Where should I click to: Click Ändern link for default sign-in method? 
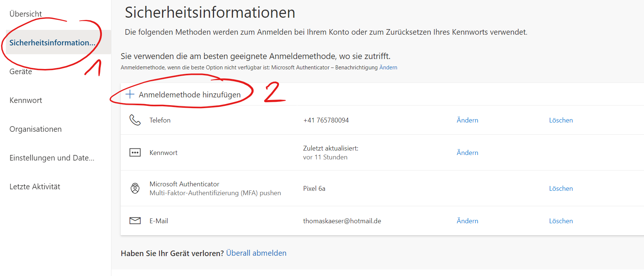(388, 68)
